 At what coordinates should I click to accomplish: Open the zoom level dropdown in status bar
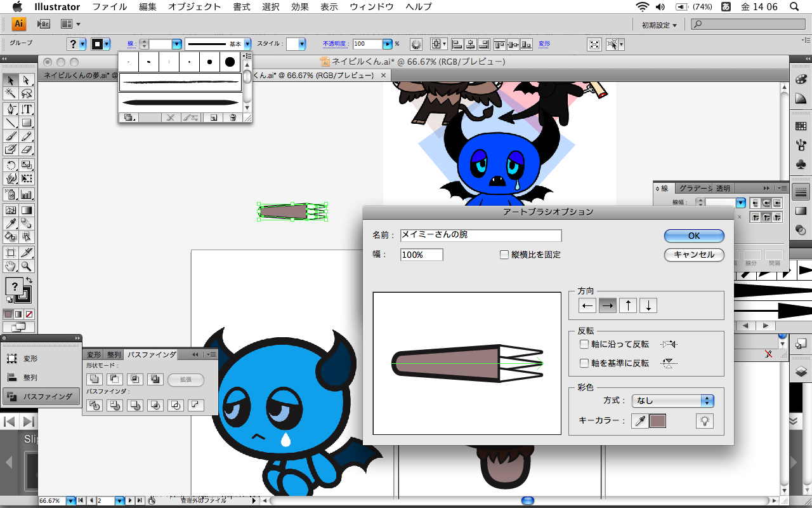pos(71,501)
